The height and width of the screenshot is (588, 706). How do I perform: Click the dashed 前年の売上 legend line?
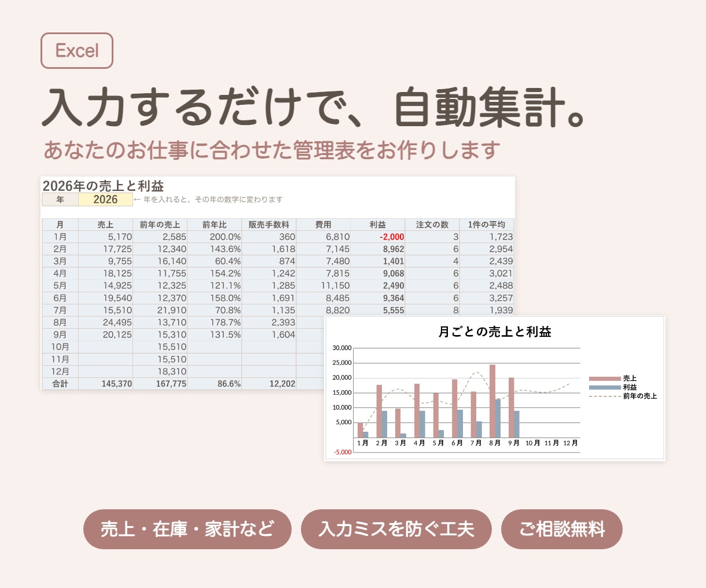click(x=605, y=396)
